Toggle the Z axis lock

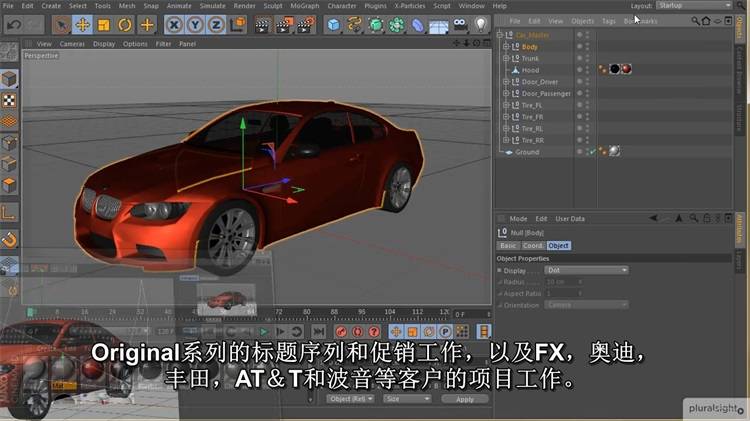216,24
